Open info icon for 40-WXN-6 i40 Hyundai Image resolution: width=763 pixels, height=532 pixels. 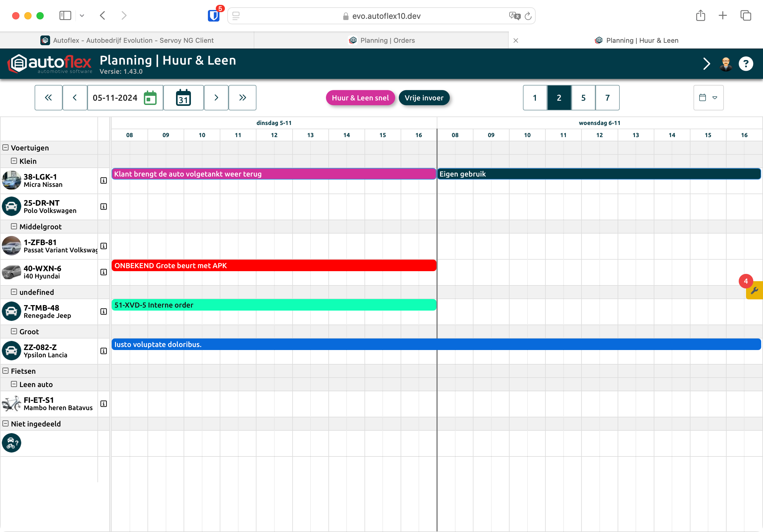click(x=104, y=272)
